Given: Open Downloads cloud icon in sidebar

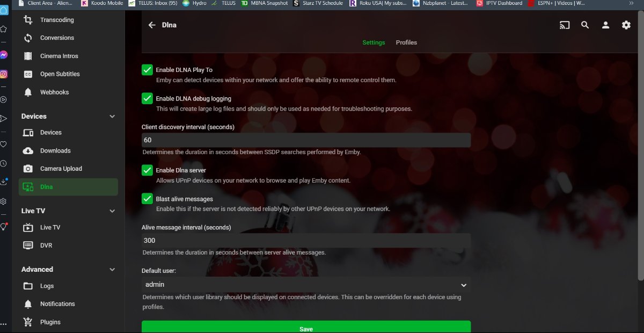Looking at the screenshot, I should pos(28,151).
